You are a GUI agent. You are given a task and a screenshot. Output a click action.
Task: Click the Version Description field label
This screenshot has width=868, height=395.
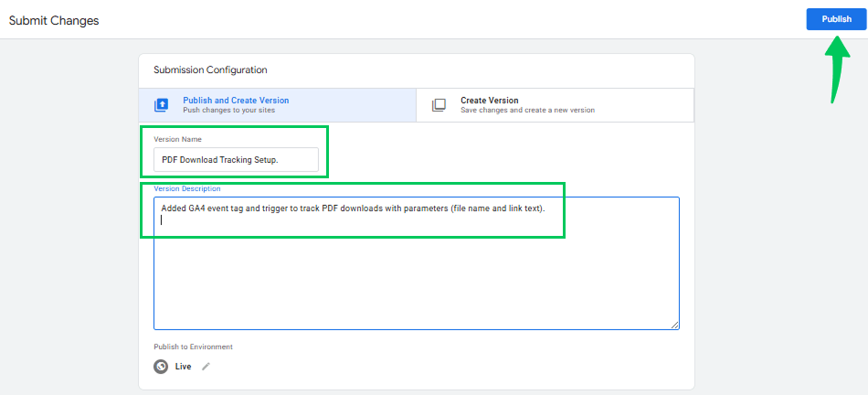187,189
